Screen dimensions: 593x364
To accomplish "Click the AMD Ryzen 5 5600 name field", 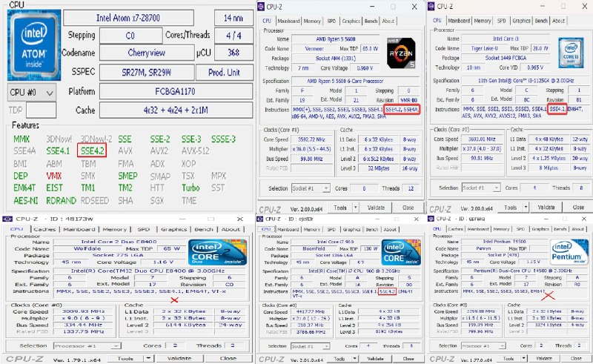I will pyautogui.click(x=336, y=39).
